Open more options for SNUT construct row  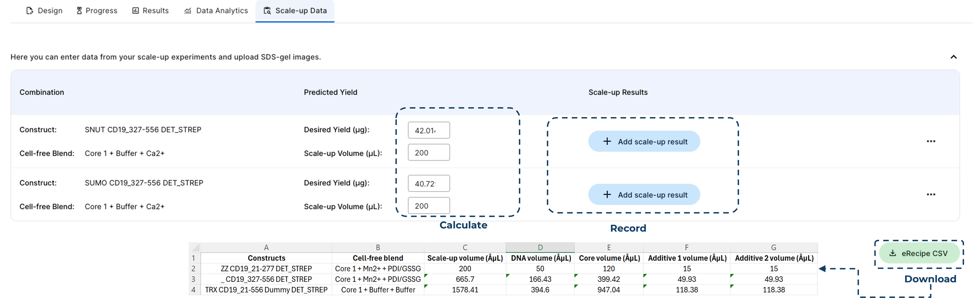[x=931, y=141]
